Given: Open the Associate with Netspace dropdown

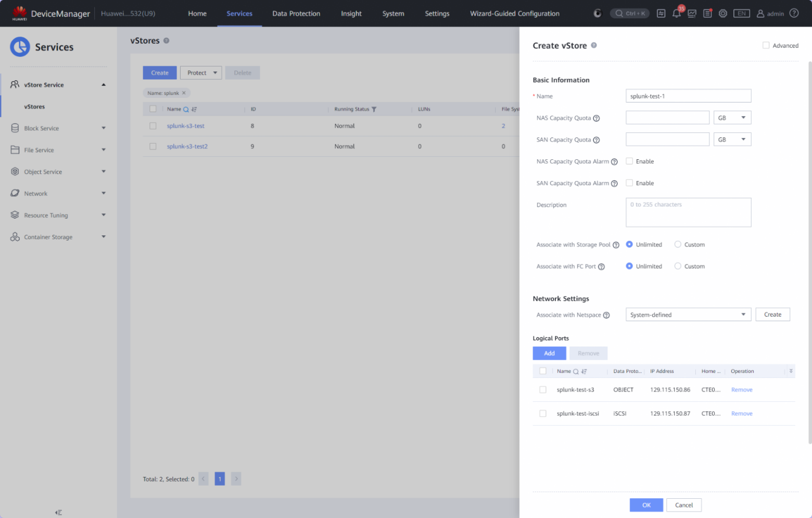Looking at the screenshot, I should (x=688, y=314).
